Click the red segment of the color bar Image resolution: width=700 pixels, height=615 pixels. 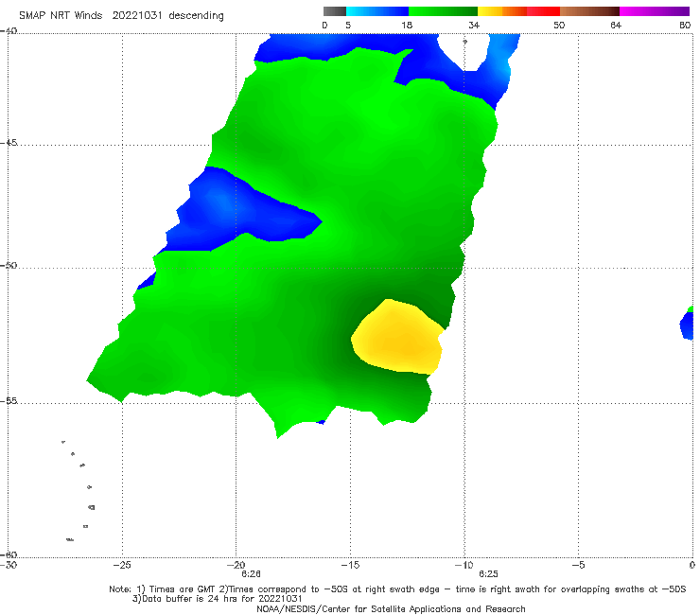[543, 11]
